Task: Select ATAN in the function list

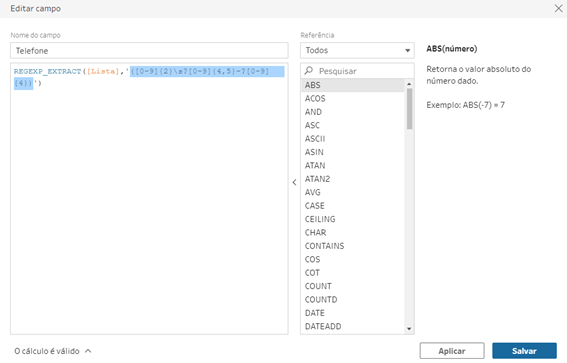Action: point(353,165)
